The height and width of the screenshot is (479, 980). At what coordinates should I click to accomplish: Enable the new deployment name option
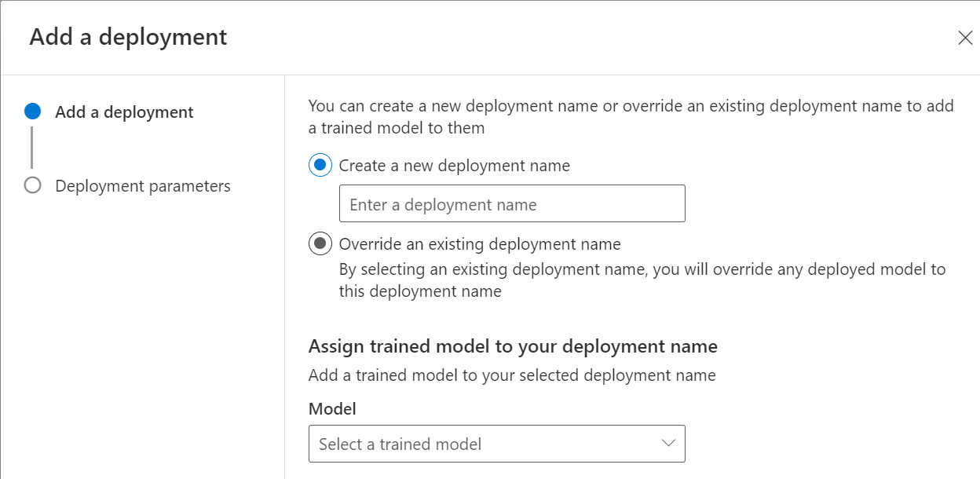pyautogui.click(x=320, y=165)
